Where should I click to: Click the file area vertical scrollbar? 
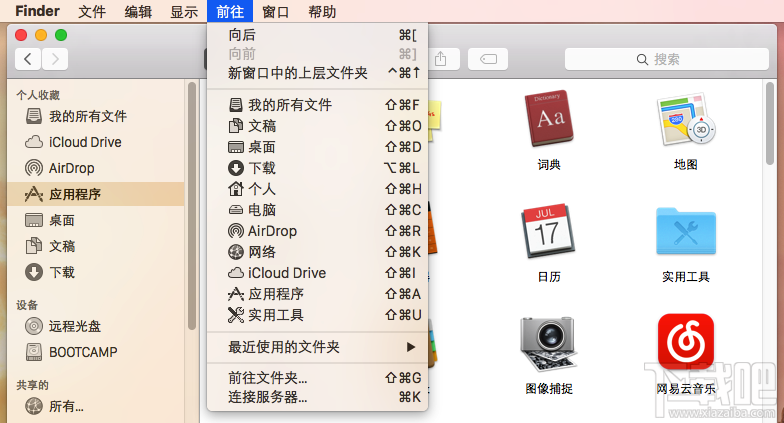coord(770,123)
